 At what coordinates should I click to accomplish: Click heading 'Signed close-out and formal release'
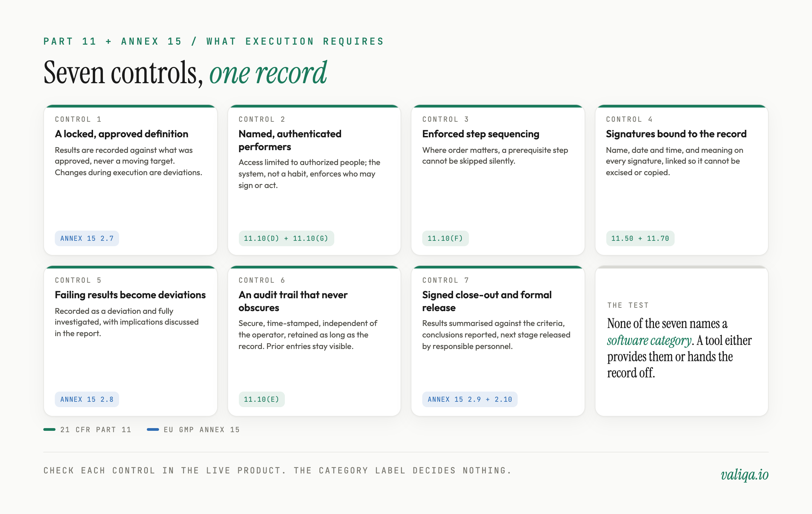[x=487, y=301]
